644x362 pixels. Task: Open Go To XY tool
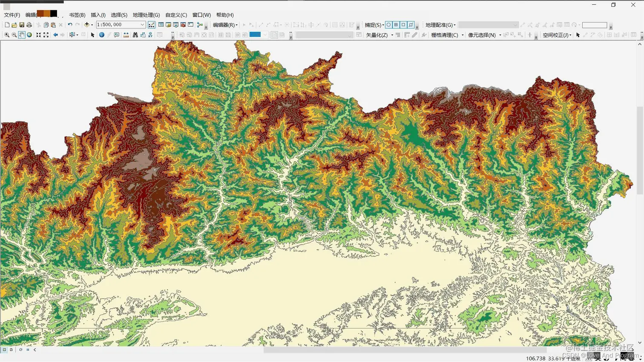click(150, 35)
